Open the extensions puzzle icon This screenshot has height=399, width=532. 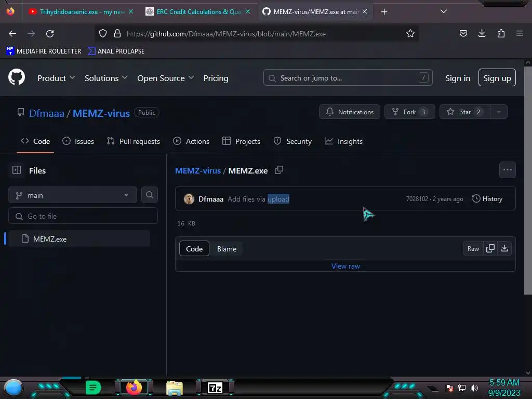tap(501, 33)
